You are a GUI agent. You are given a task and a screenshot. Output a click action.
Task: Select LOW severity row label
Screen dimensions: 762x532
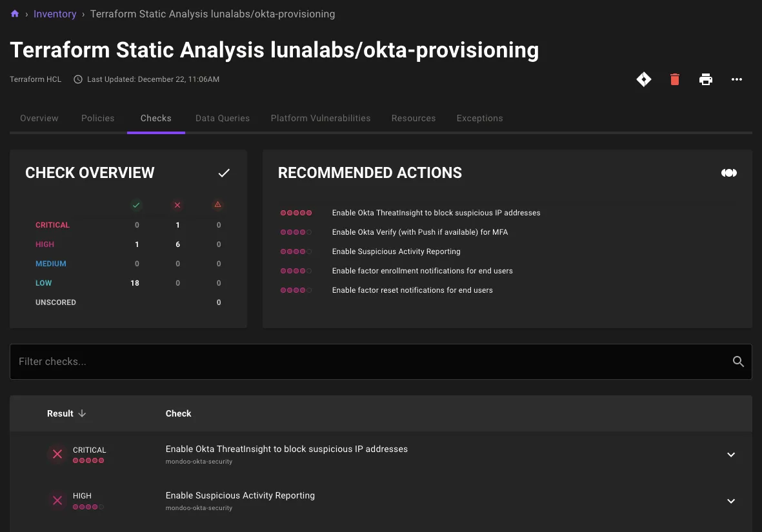(x=43, y=283)
